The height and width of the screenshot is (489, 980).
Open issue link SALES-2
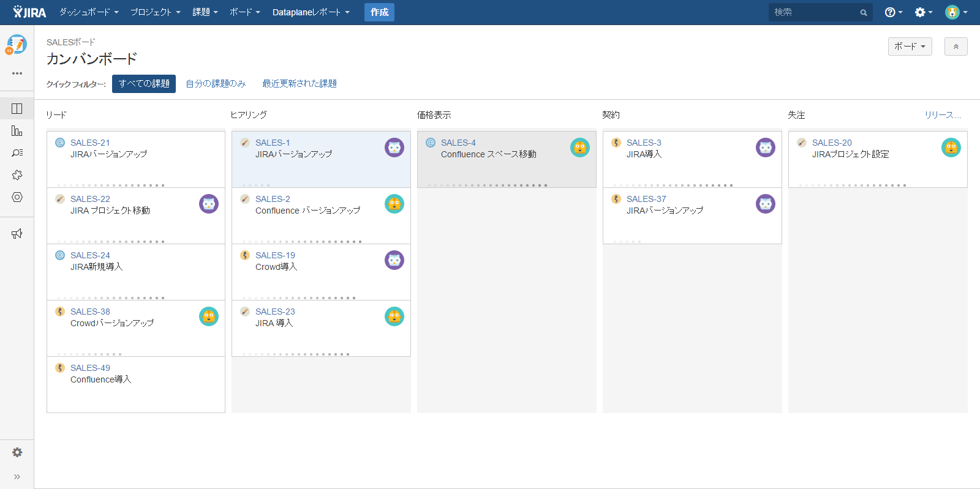(x=273, y=199)
